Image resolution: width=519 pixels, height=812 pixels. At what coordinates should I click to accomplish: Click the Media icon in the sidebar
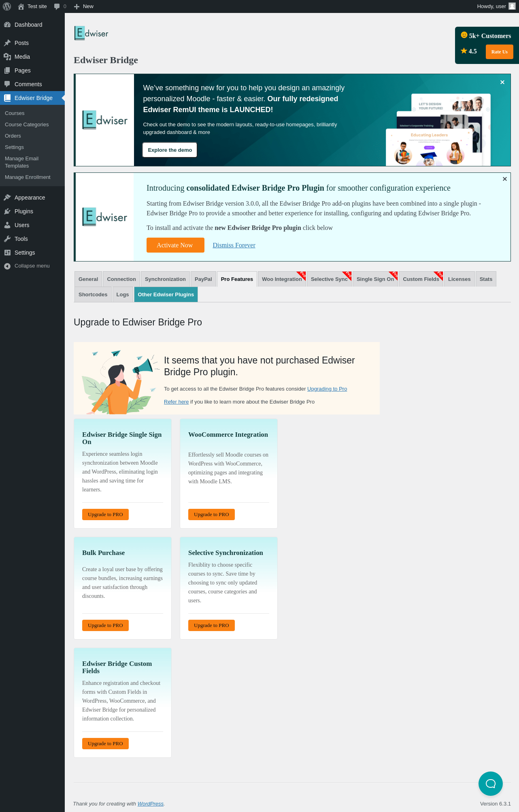(x=7, y=57)
